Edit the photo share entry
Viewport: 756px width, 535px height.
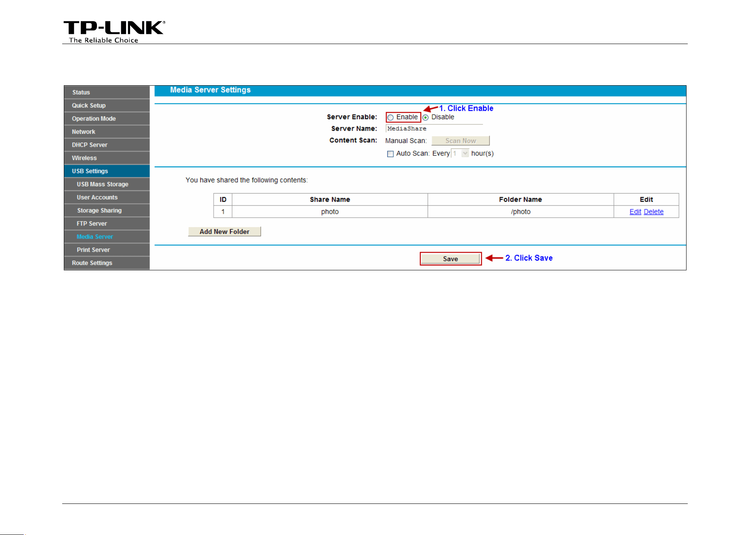(x=635, y=212)
